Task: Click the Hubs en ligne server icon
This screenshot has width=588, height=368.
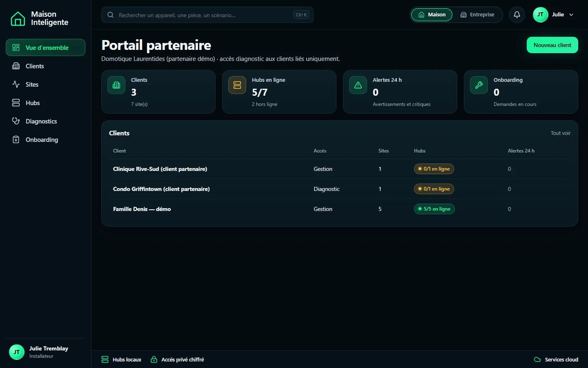Action: click(237, 85)
